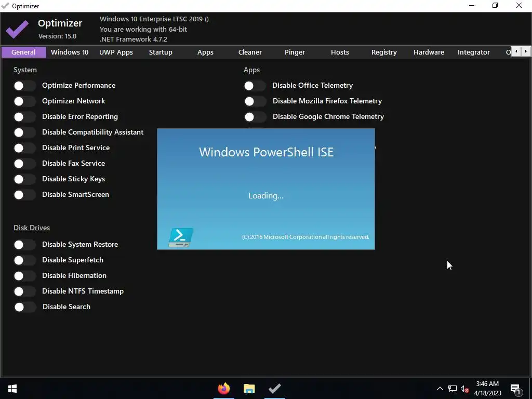532x399 pixels.
Task: Click Microsoft Corporation copyright text
Action: tap(305, 237)
